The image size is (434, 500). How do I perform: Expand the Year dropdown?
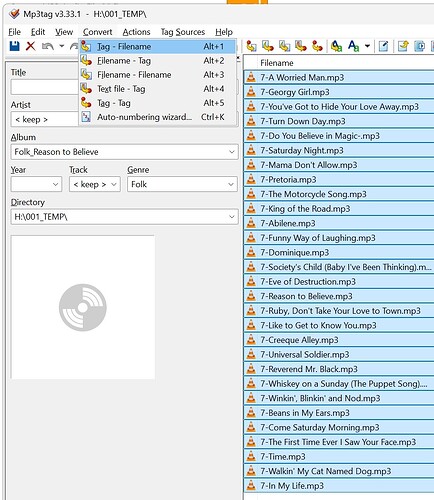pyautogui.click(x=56, y=184)
